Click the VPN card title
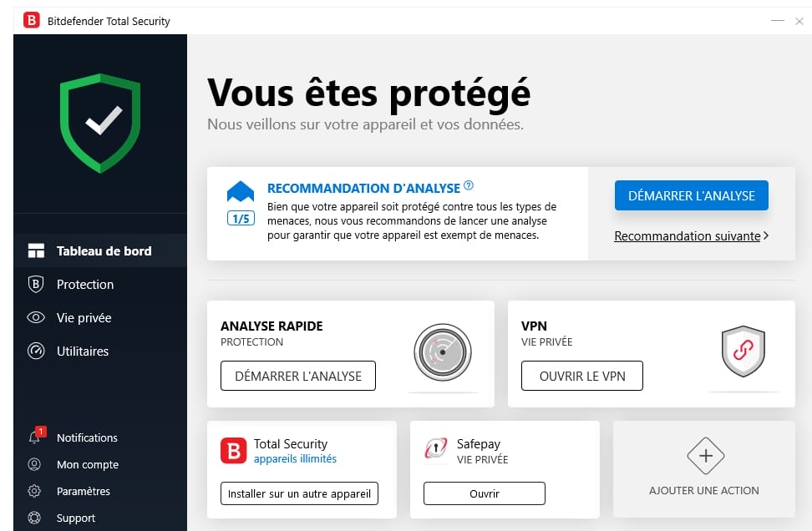 click(x=534, y=326)
